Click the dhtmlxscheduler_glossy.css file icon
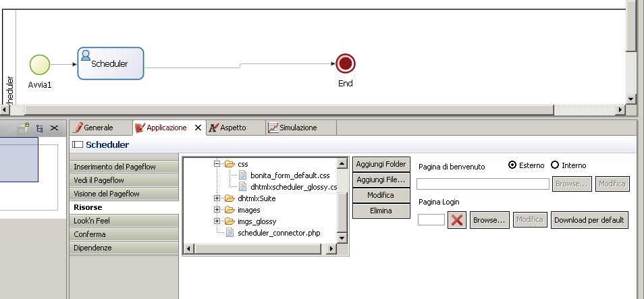This screenshot has width=644, height=299. (243, 187)
